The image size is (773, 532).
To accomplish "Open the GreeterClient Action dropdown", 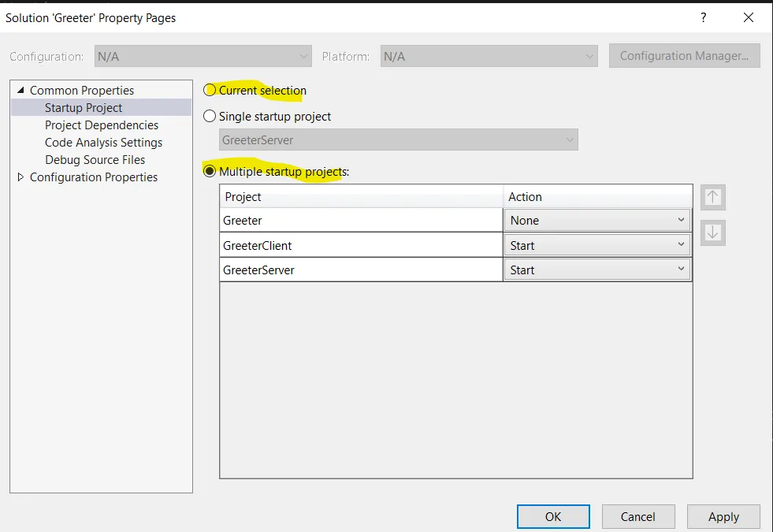I will tap(597, 245).
